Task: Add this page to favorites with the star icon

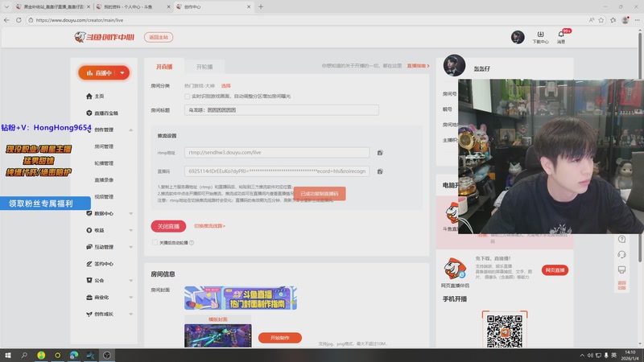Action: pyautogui.click(x=601, y=19)
